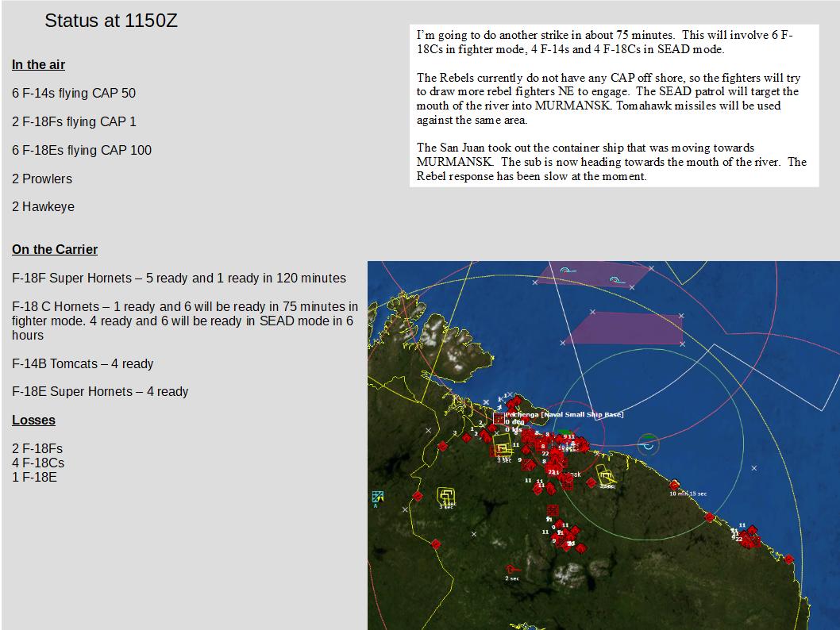Select yellow unit group east of Murmansk
Screen dimensions: 840x630
tap(605, 476)
